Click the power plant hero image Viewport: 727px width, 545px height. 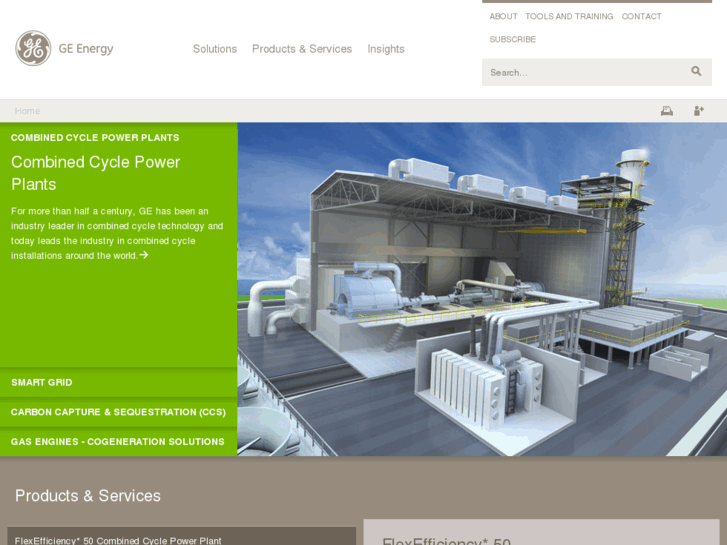pyautogui.click(x=482, y=289)
